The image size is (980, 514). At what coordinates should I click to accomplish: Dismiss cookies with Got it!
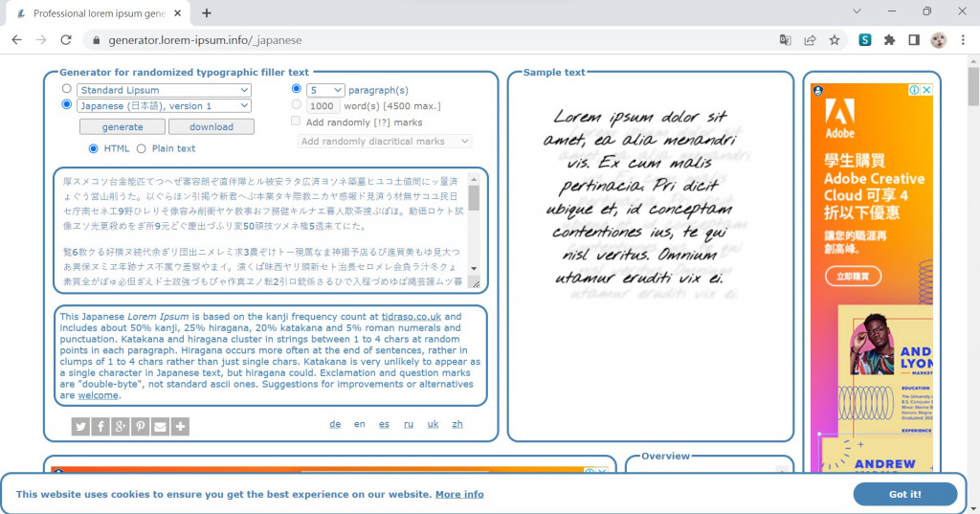(x=905, y=494)
